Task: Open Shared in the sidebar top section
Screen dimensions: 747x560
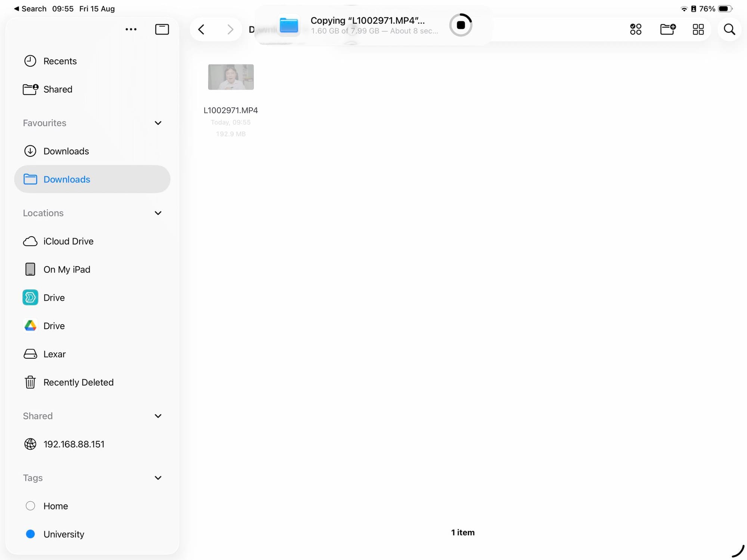Action: coord(92,89)
